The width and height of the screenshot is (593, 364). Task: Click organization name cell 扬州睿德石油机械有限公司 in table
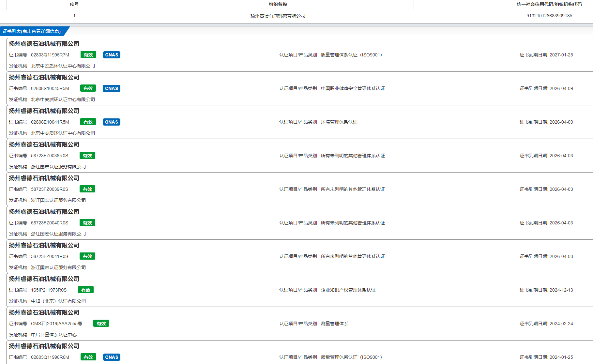(x=278, y=16)
